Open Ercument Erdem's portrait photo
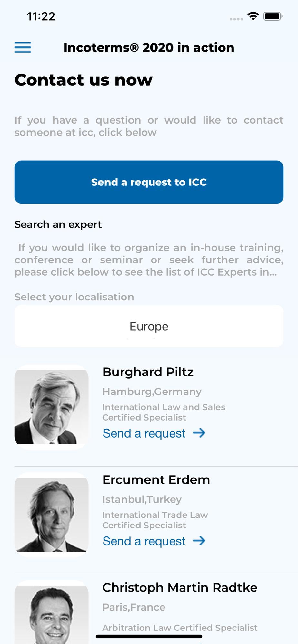Screen dimensions: 298x644 pos(52,515)
